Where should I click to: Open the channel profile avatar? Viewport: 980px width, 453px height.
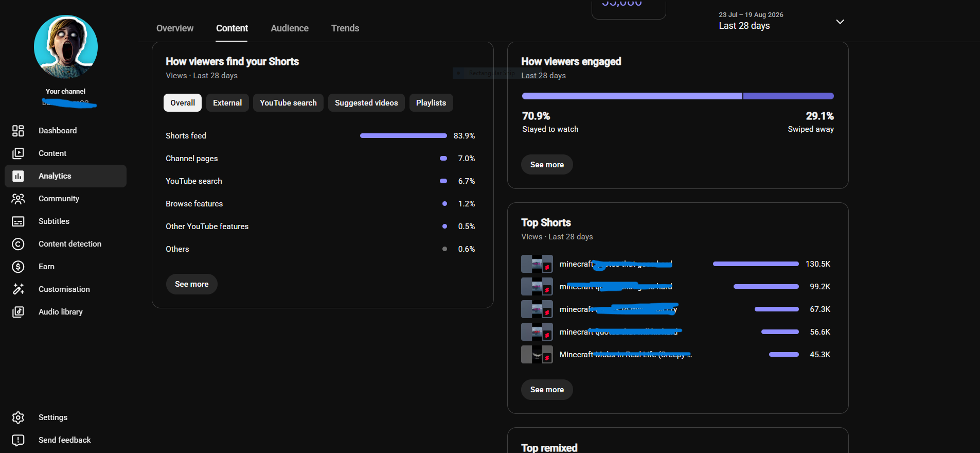tap(66, 47)
